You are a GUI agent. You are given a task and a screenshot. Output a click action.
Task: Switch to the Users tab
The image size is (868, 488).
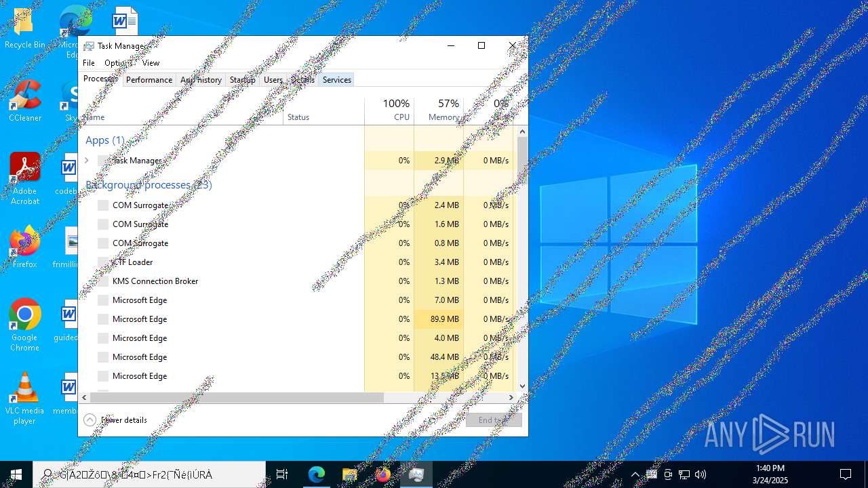click(273, 80)
